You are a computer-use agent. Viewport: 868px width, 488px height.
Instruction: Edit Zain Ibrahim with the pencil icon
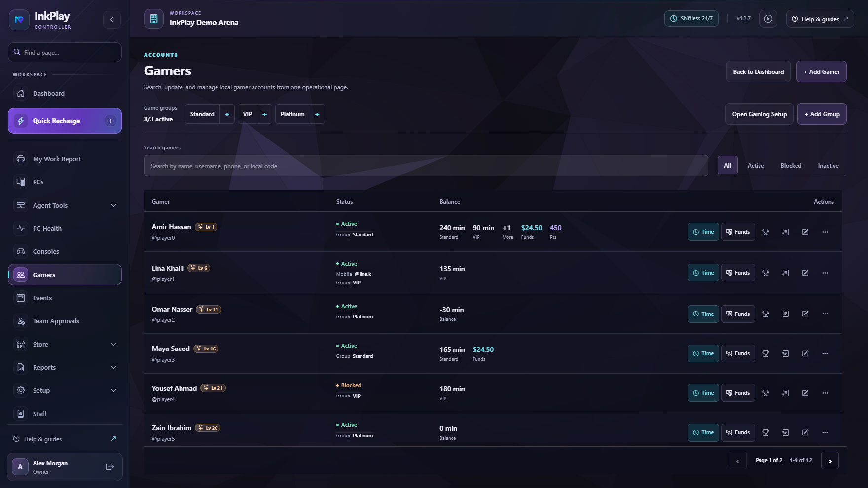click(x=805, y=432)
